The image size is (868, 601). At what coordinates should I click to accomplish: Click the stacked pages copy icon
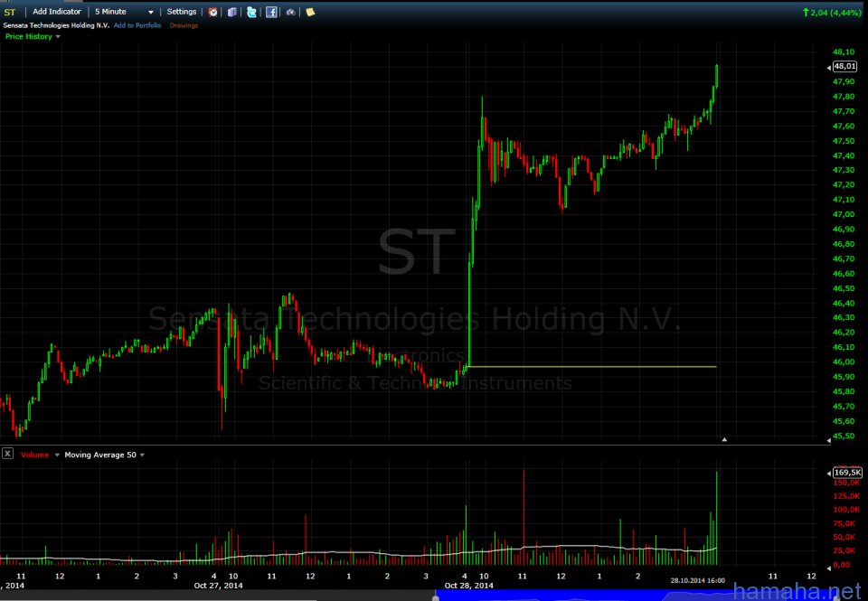231,12
